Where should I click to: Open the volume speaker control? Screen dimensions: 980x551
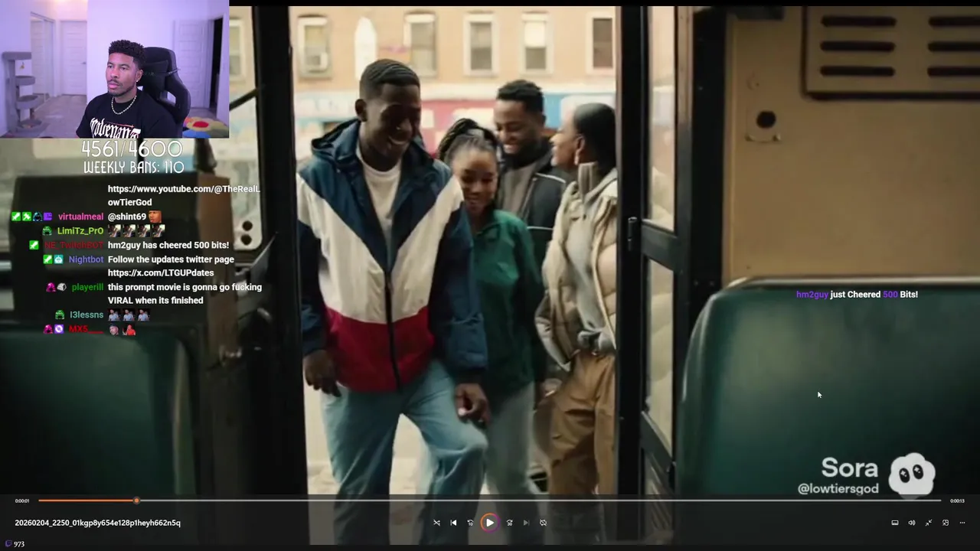(912, 523)
